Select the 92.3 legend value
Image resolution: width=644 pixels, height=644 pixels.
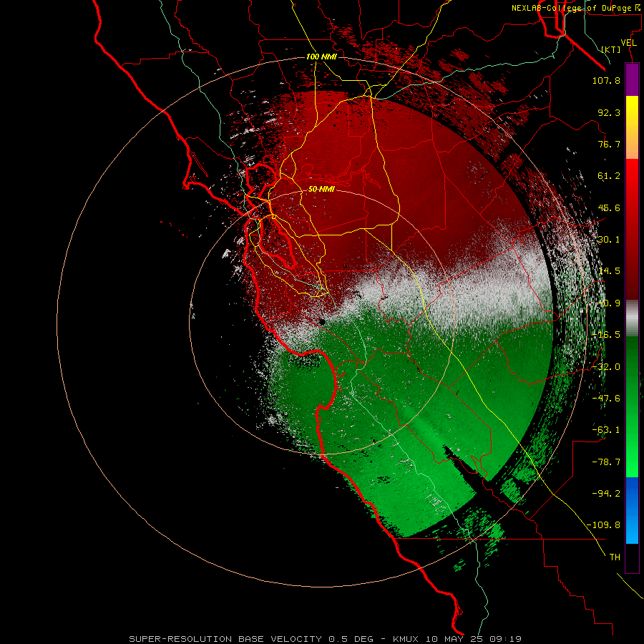coord(609,112)
